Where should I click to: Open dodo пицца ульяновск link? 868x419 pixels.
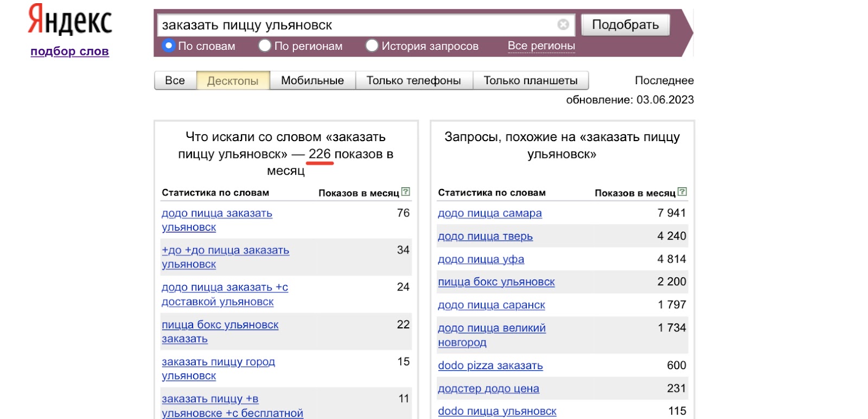point(497,411)
